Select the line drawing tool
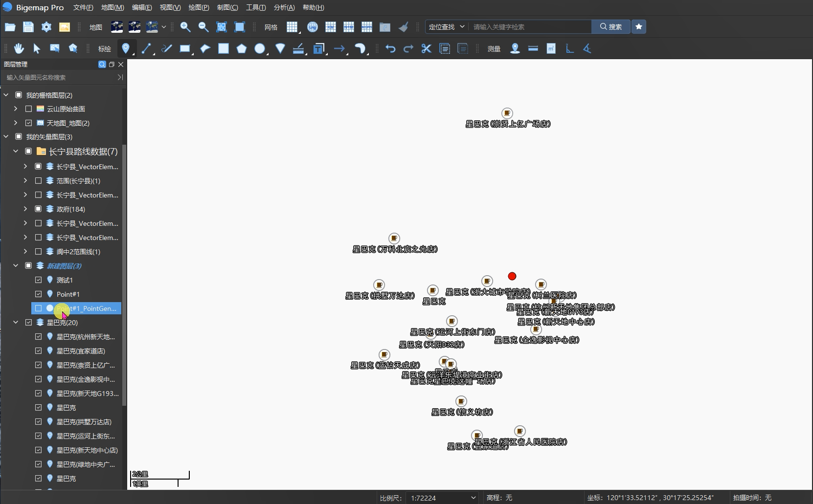This screenshot has width=813, height=504. click(146, 48)
